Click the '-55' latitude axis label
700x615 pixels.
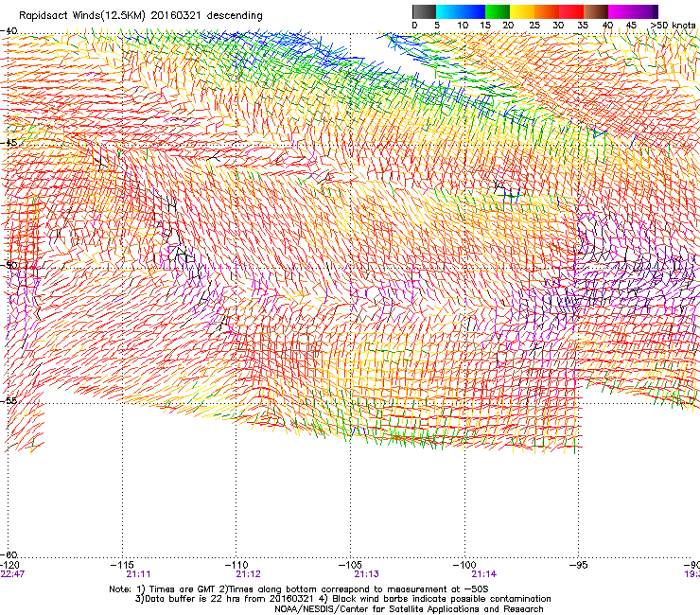click(x=9, y=400)
